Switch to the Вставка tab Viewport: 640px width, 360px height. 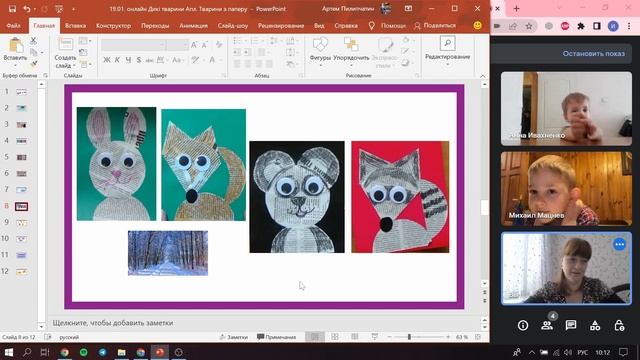76,25
